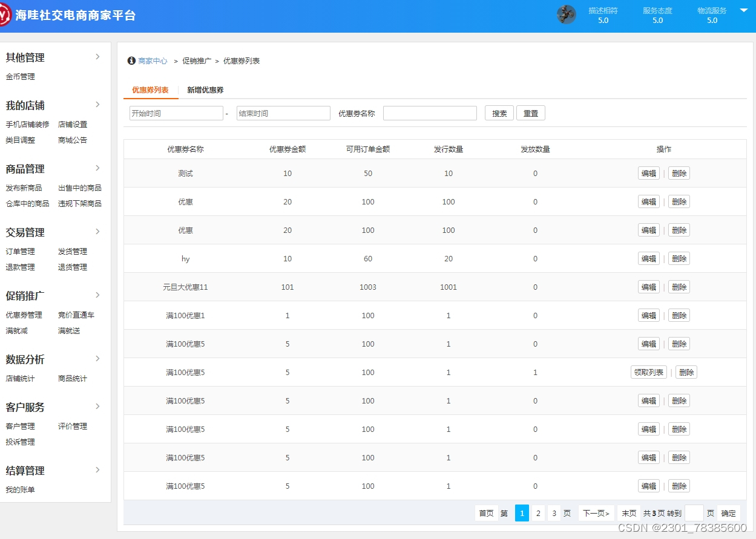Expand the 促销推广 section chevron
The width and height of the screenshot is (756, 539).
(97, 295)
